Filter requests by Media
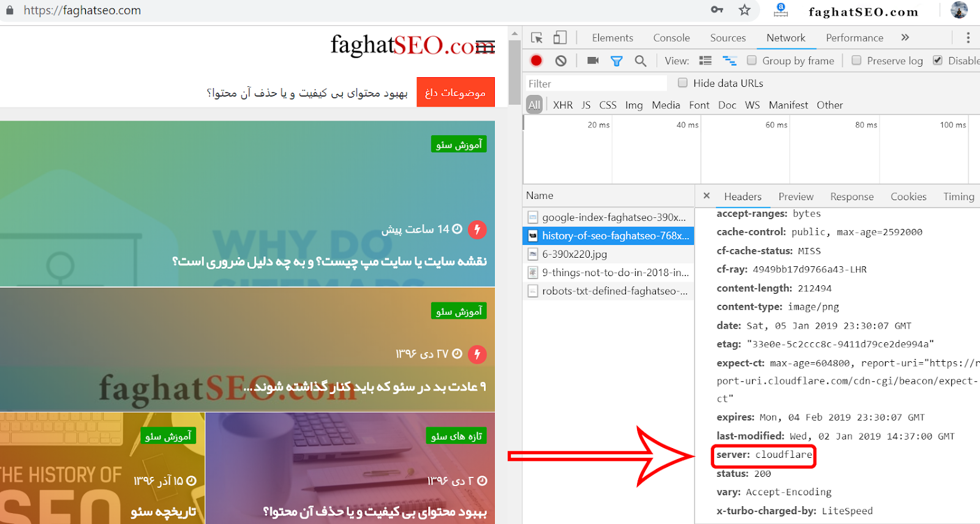This screenshot has width=980, height=524. tap(666, 105)
